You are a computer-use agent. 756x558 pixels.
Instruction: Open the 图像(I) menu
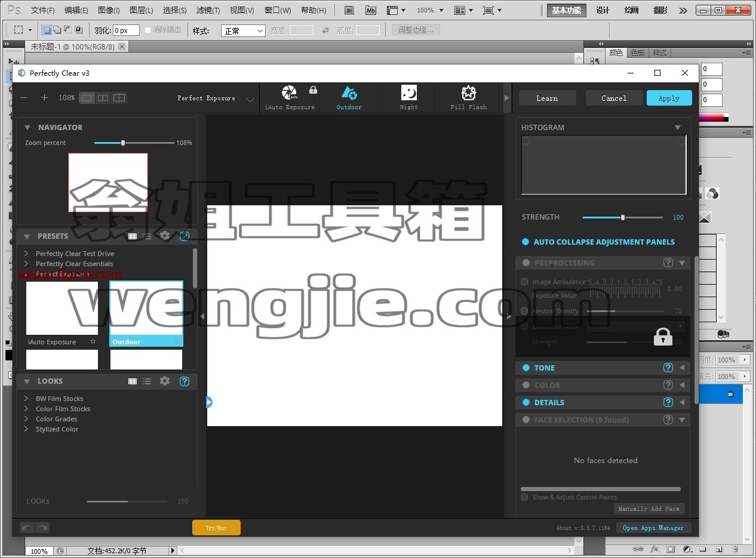(109, 10)
